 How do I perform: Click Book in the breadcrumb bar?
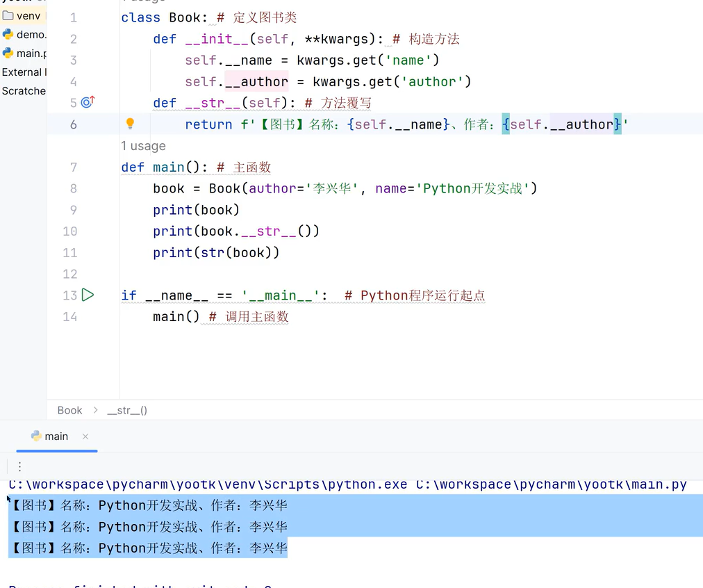[69, 410]
